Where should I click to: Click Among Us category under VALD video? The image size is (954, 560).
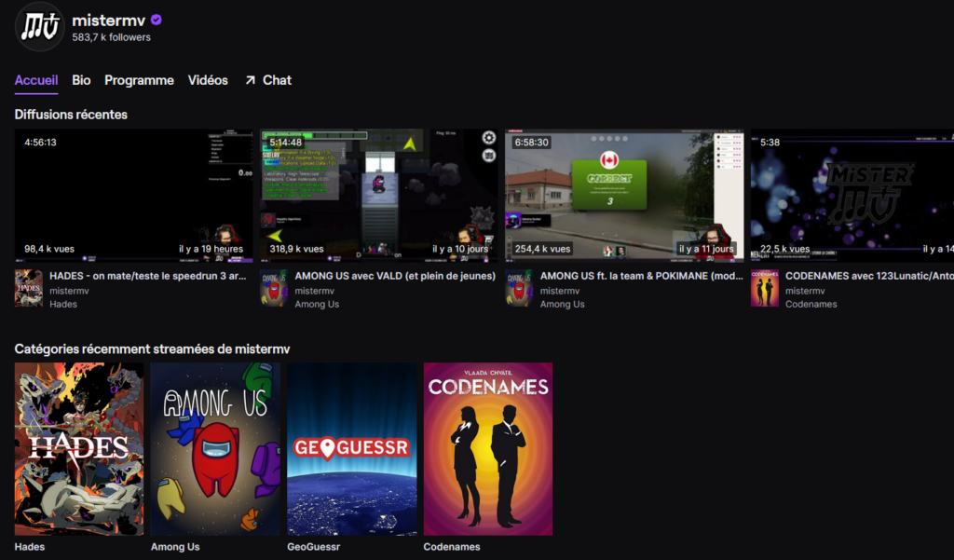click(x=317, y=305)
